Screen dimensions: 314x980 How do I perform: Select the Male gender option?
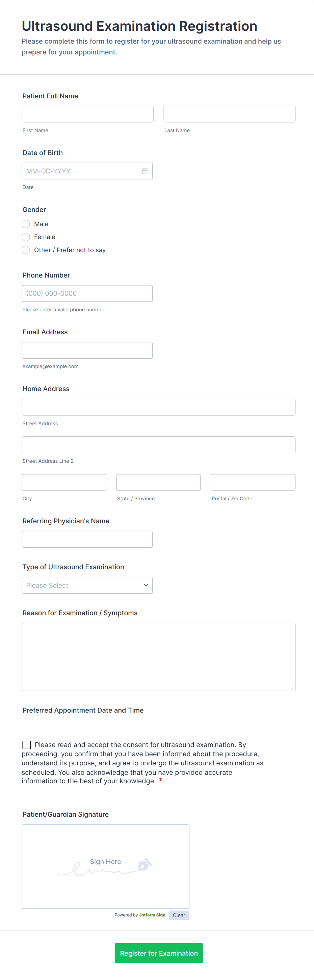26,224
